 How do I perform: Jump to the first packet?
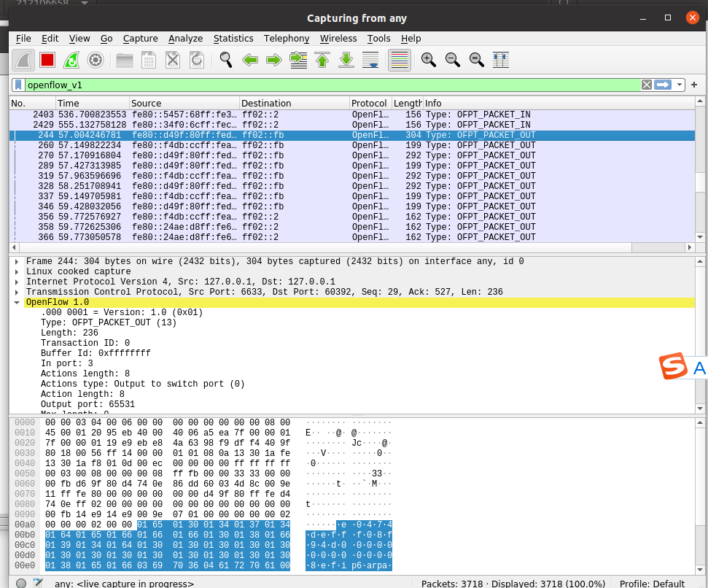pyautogui.click(x=322, y=60)
